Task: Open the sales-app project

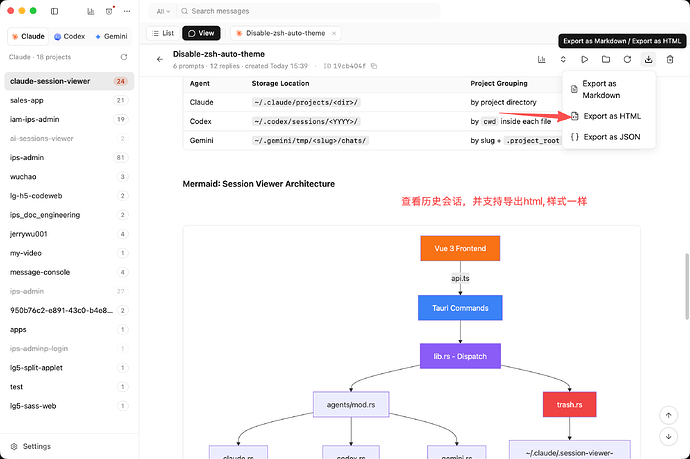Action: [69, 100]
